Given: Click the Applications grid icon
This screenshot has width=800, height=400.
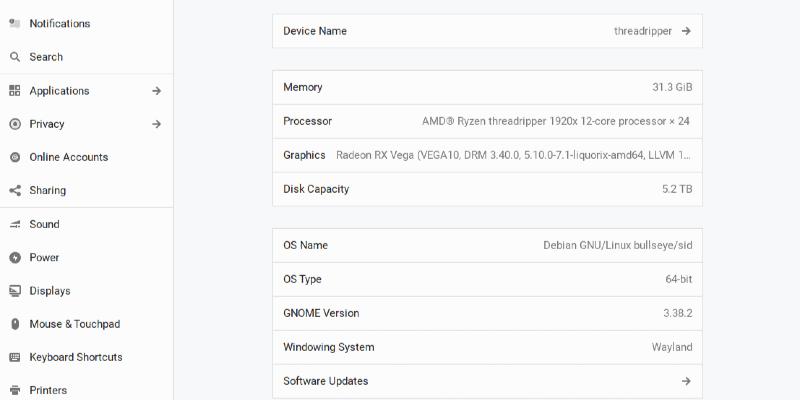Looking at the screenshot, I should pos(15,91).
